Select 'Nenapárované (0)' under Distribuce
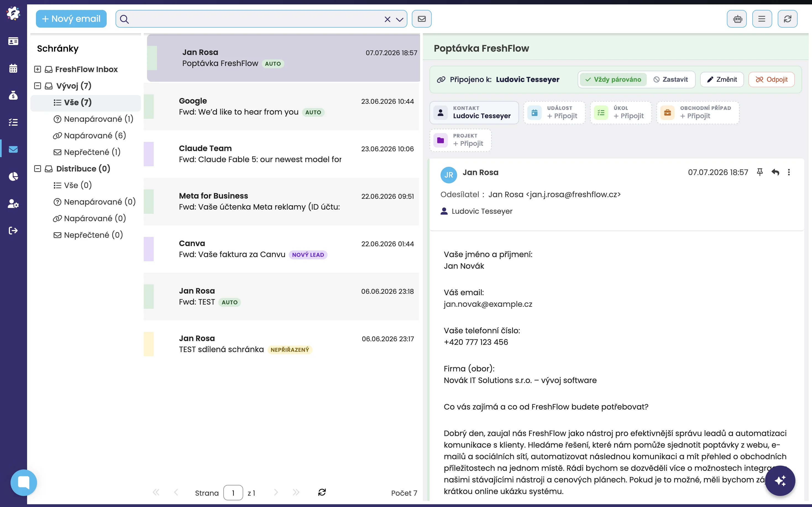Viewport: 812px width, 507px height. (95, 202)
